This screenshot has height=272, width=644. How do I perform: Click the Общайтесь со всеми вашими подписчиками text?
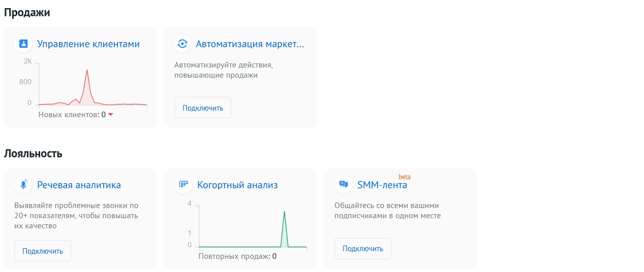pos(387,211)
